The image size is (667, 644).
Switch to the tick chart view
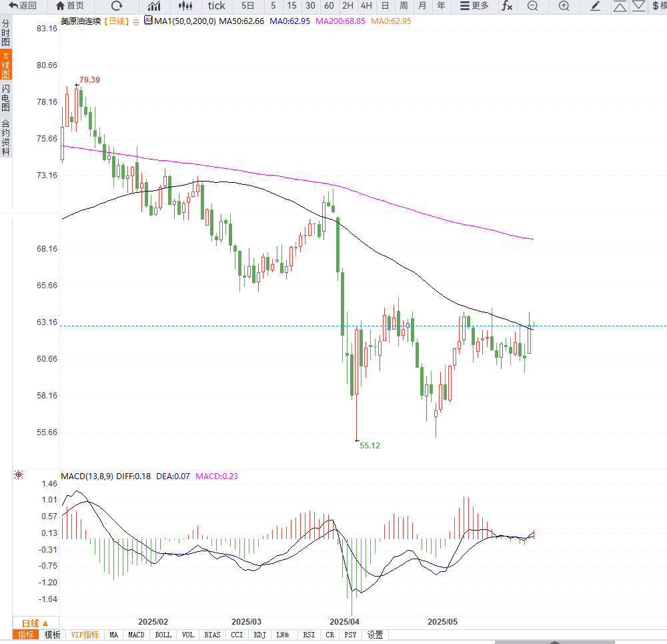pyautogui.click(x=217, y=6)
